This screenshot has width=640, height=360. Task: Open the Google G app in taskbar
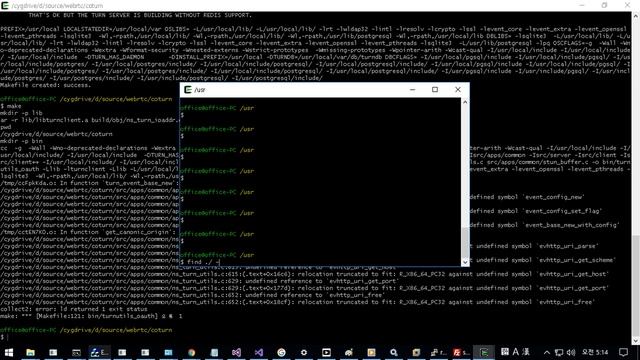pyautogui.click(x=281, y=352)
